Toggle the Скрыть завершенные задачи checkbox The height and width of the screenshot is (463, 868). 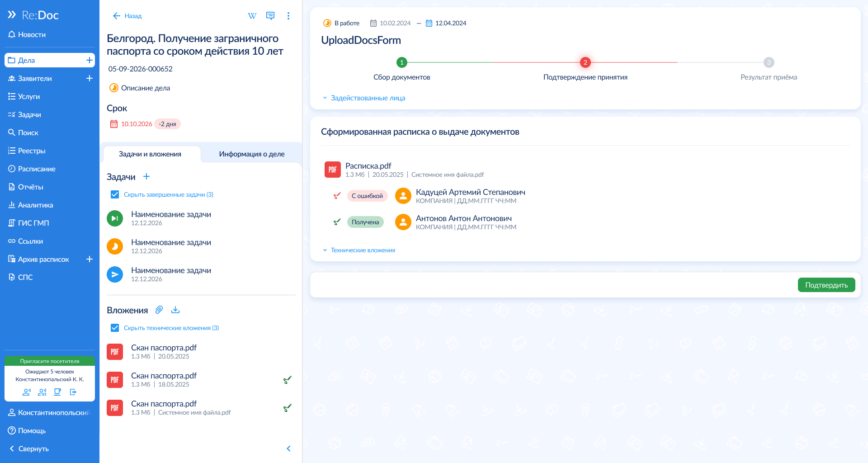(x=115, y=194)
